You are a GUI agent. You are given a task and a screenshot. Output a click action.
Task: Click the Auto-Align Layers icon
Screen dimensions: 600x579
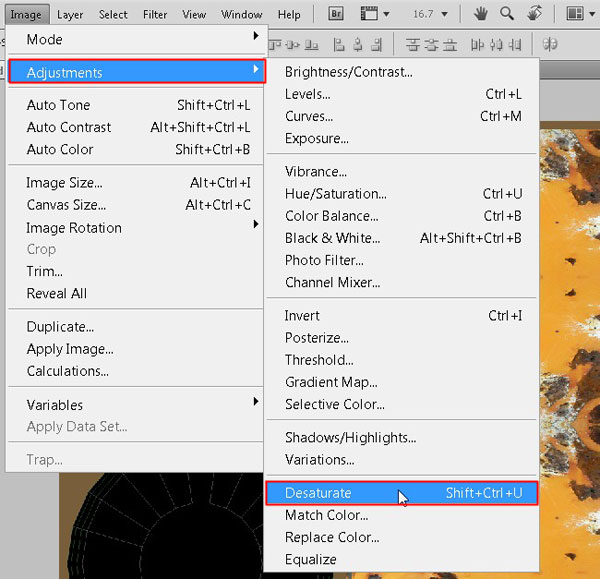[551, 44]
